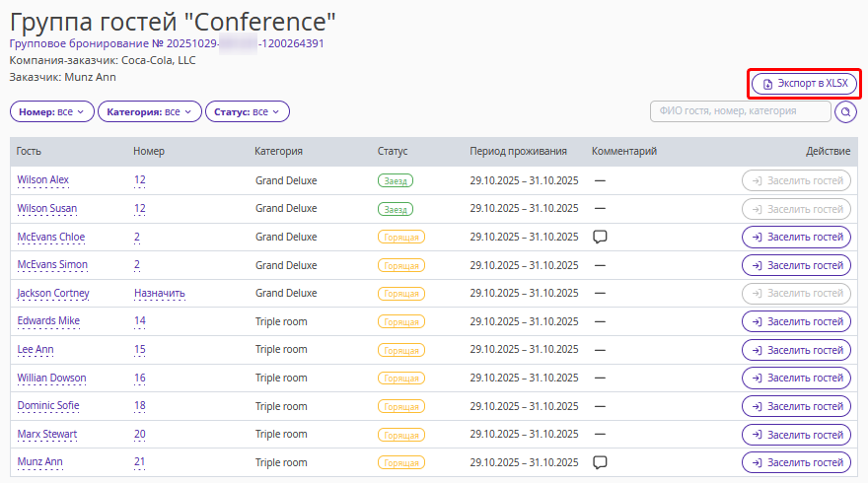Open room 20 link for Marx Stewart

pyautogui.click(x=140, y=435)
